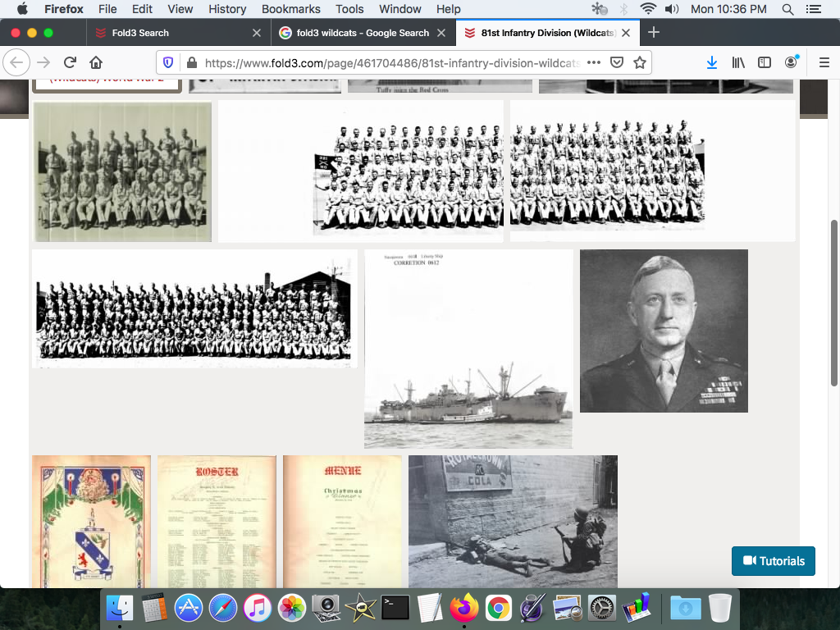Click the Tutorials button
This screenshot has width=840, height=630.
[x=773, y=561]
